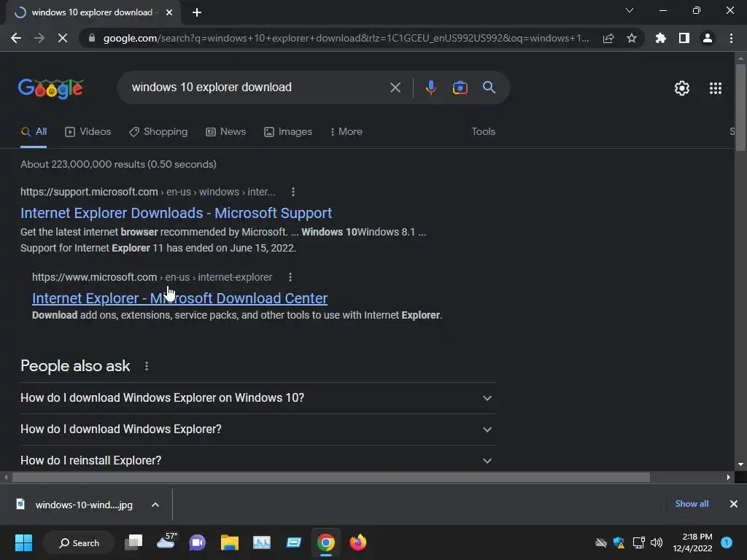
Task: Select the All results tab
Action: pyautogui.click(x=34, y=132)
